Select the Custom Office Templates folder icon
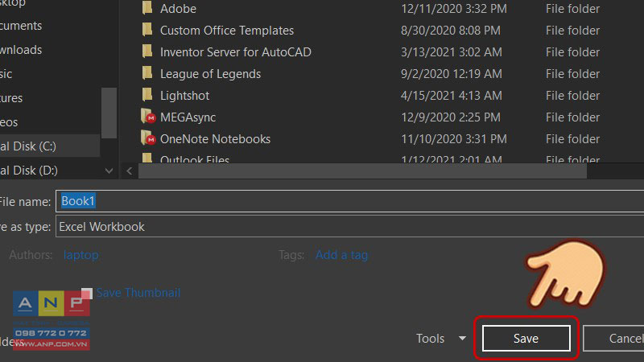The width and height of the screenshot is (644, 362). coord(147,30)
